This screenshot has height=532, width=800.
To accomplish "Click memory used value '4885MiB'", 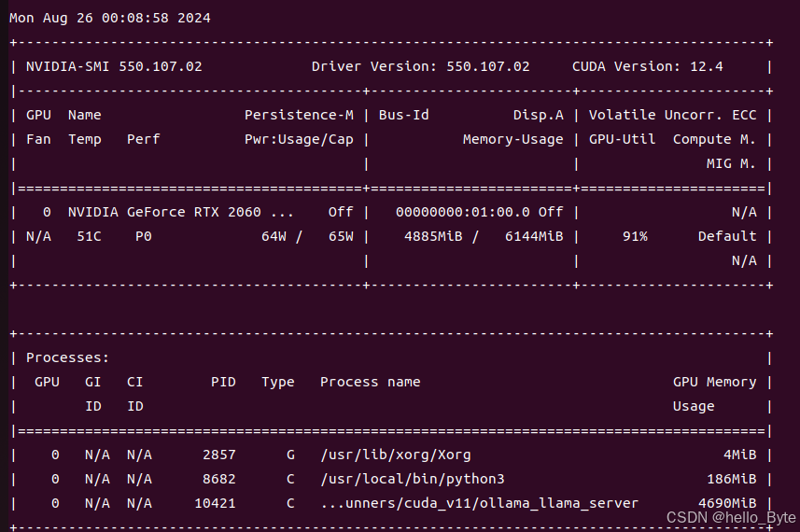I will 433,237.
